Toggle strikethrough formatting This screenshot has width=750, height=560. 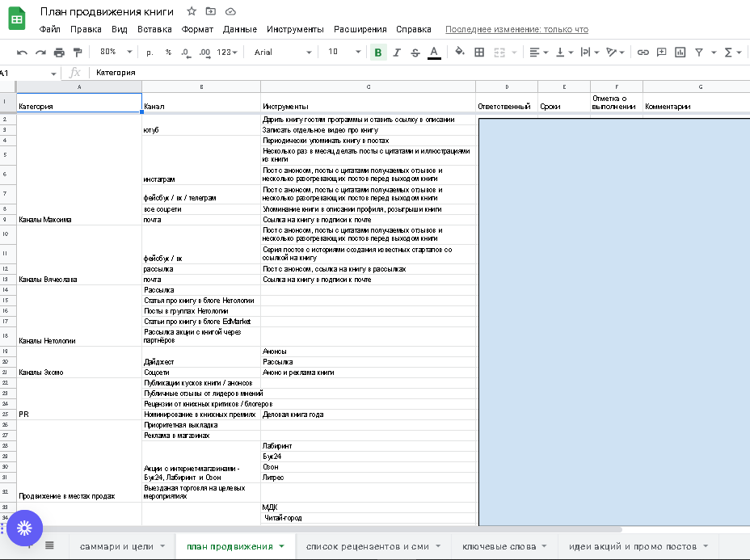click(x=415, y=53)
